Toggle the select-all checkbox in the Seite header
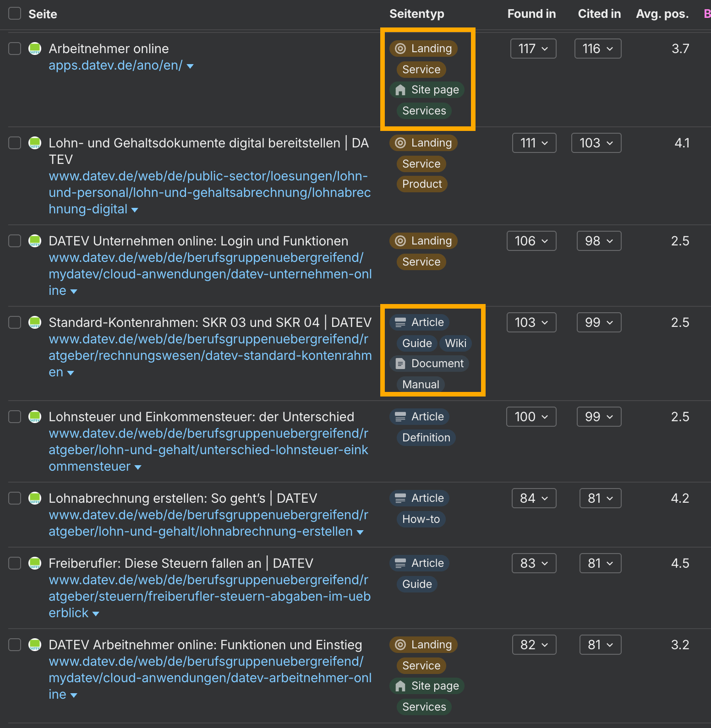 point(15,13)
